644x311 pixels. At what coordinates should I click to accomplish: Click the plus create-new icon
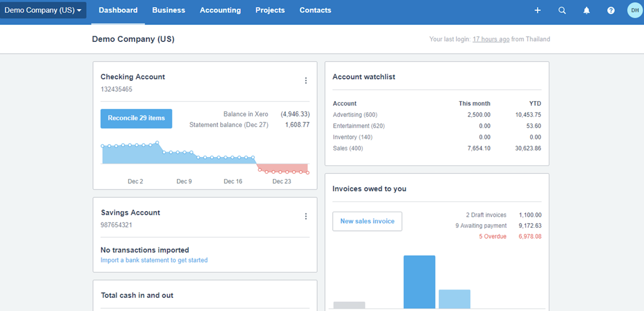click(537, 10)
